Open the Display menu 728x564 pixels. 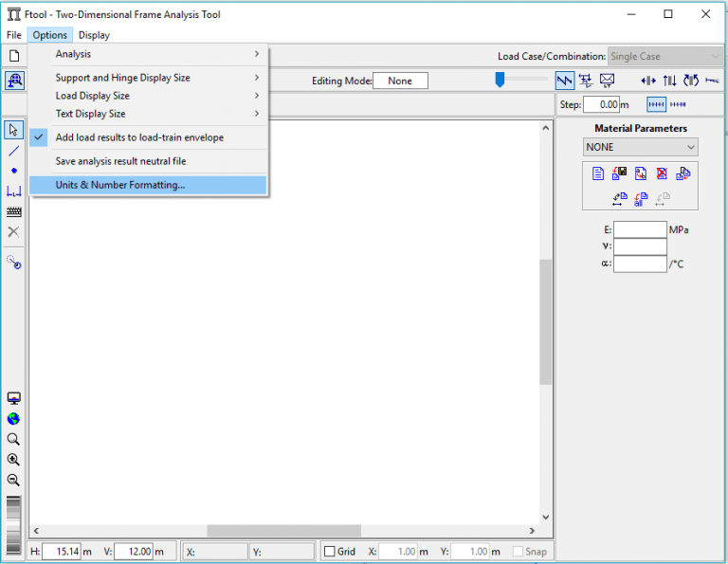[94, 35]
